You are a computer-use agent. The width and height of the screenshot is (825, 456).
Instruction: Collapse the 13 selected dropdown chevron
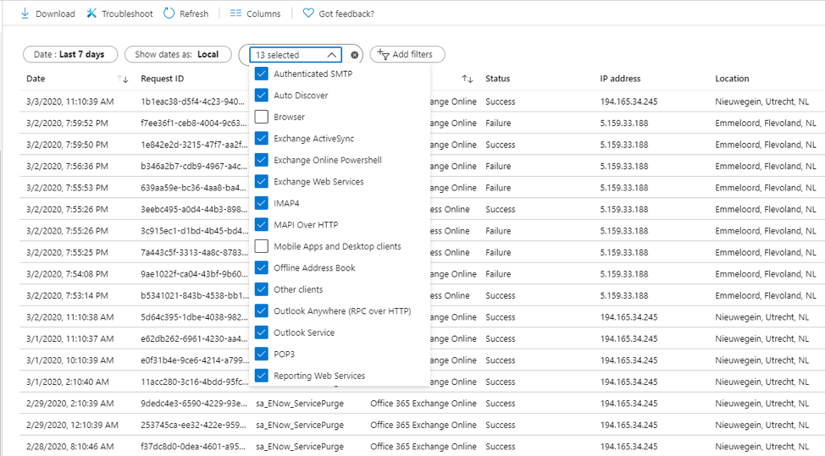[331, 55]
